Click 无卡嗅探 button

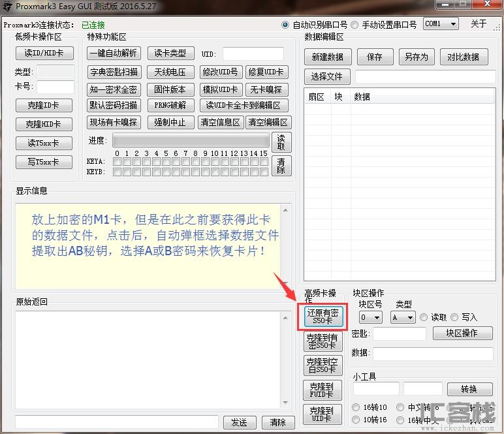(266, 89)
